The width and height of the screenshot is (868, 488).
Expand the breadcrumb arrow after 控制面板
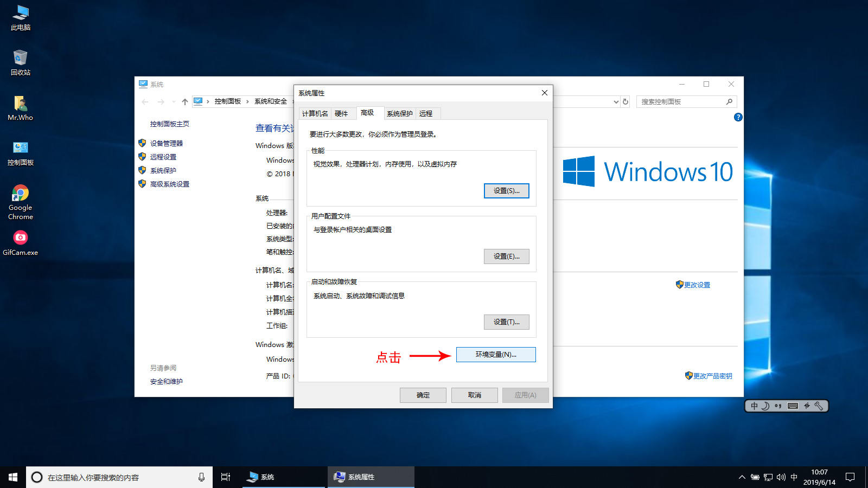(247, 101)
